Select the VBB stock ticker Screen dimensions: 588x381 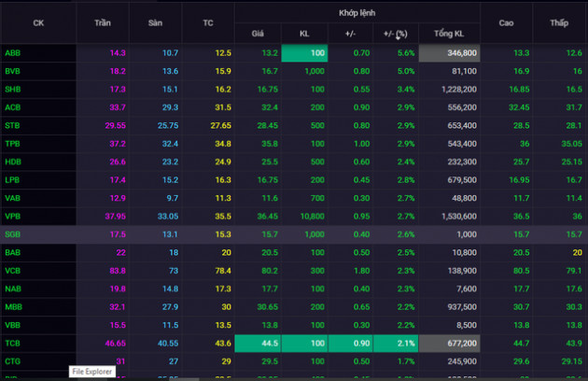[12, 325]
